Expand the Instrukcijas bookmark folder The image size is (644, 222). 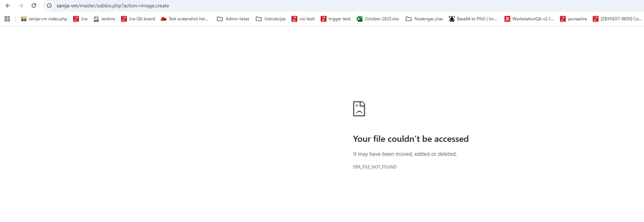click(x=271, y=19)
